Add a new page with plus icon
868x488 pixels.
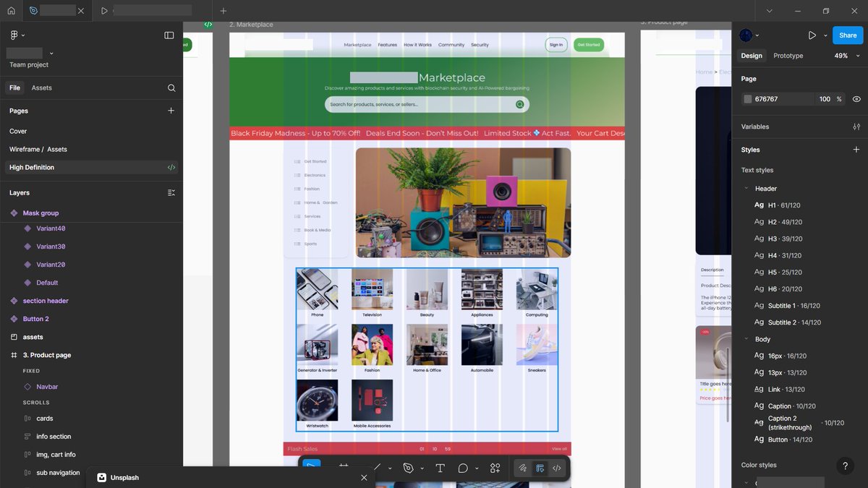pyautogui.click(x=171, y=111)
